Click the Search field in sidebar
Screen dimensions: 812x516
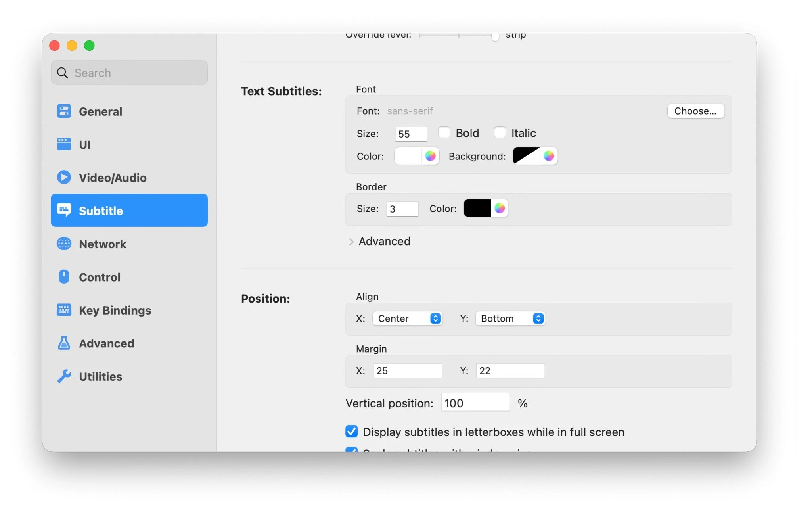pyautogui.click(x=129, y=73)
